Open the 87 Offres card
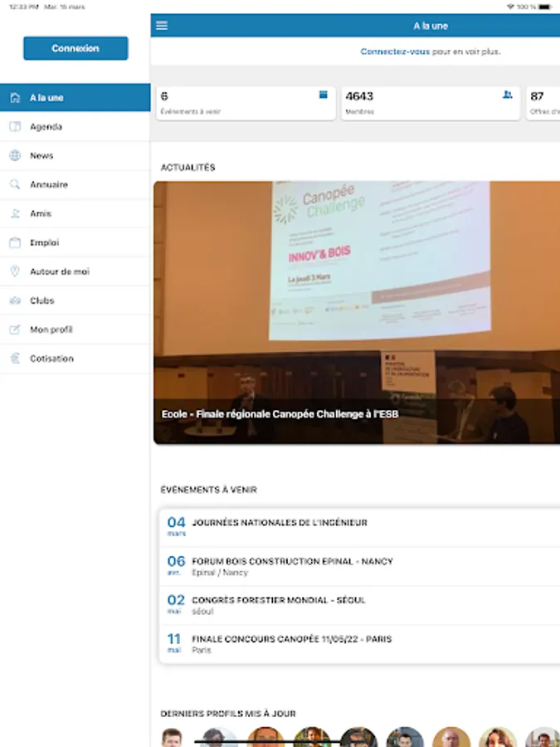Screen dimensions: 560x747 click(543, 104)
